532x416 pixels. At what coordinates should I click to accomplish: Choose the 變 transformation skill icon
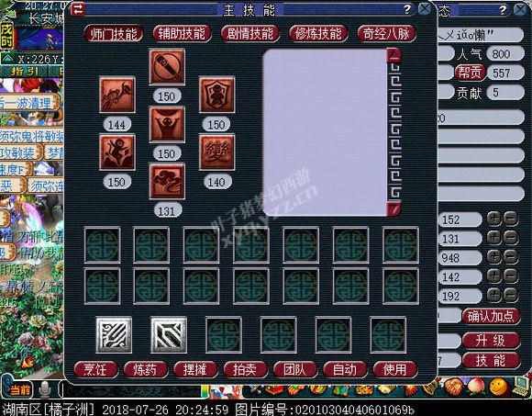click(216, 152)
